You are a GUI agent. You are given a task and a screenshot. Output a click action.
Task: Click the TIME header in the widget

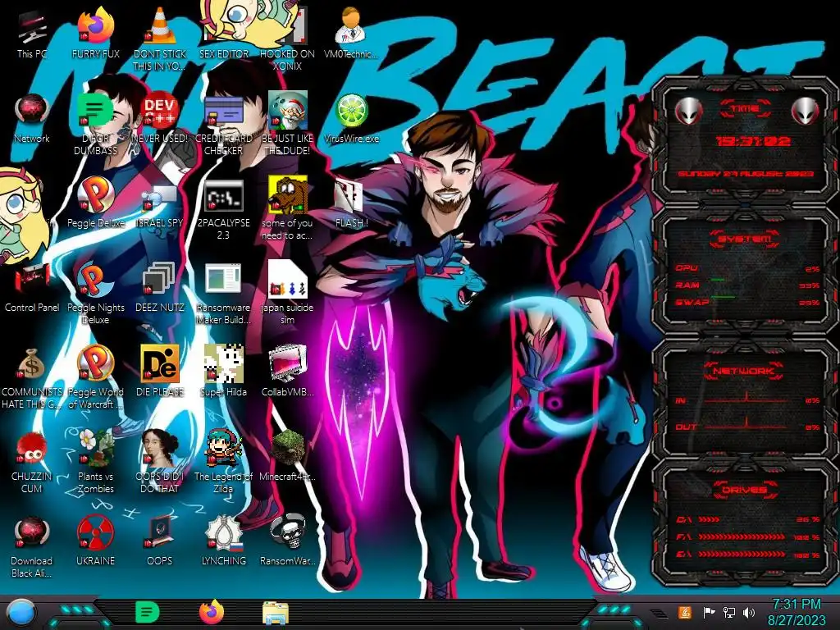(745, 108)
